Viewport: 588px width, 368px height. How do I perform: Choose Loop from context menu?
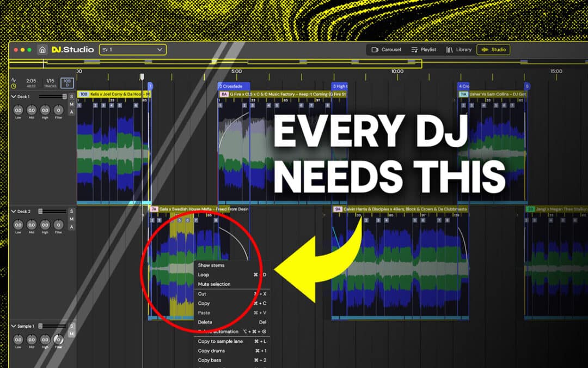(x=232, y=274)
